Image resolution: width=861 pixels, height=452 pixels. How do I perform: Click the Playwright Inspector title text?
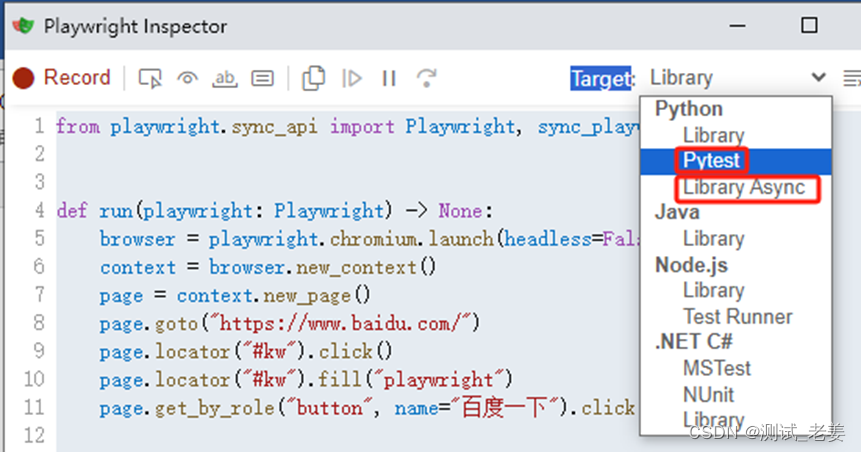[x=135, y=26]
